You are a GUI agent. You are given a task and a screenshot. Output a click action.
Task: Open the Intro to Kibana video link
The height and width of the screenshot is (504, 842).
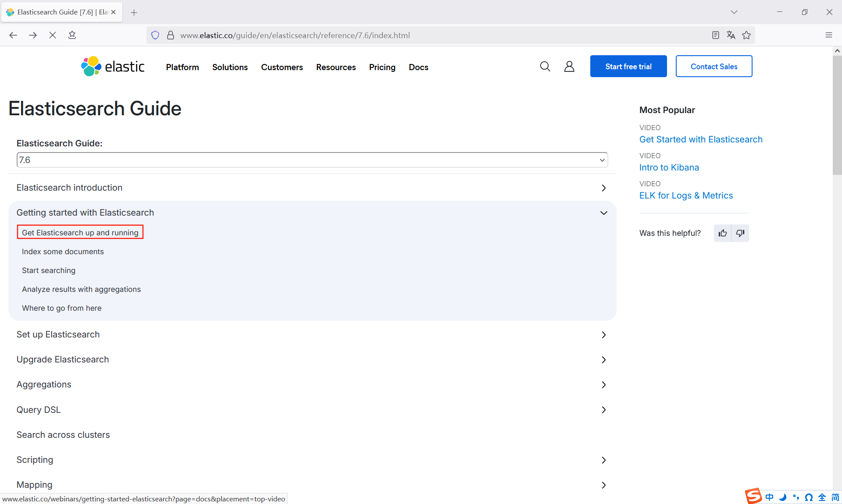point(669,167)
